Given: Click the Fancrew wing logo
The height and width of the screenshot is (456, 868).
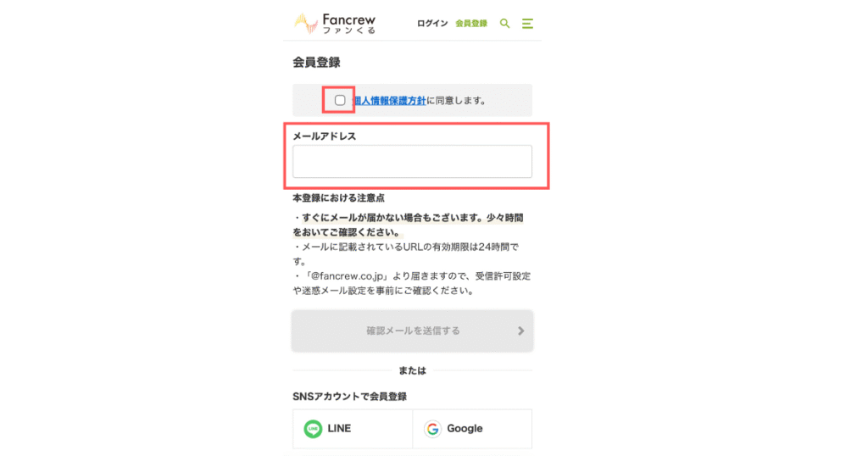Looking at the screenshot, I should pyautogui.click(x=305, y=24).
